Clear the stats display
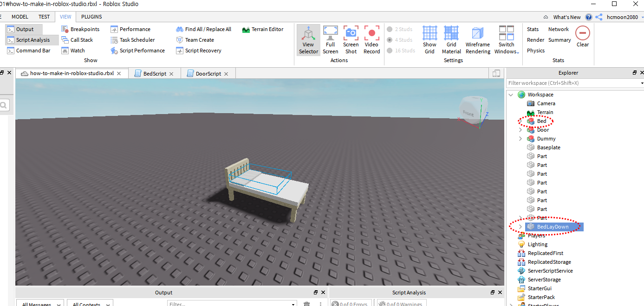 coord(583,37)
